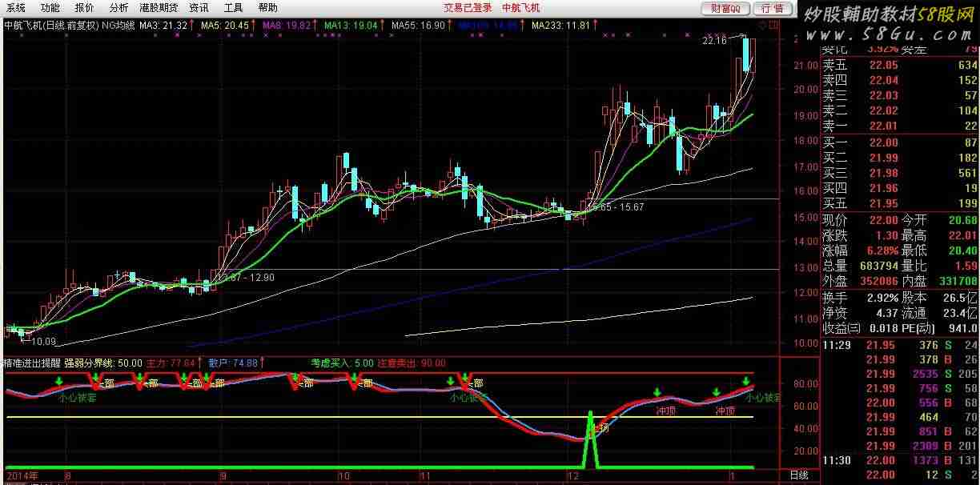980x485 pixels.
Task: Click the 中航飞机 title in the menu bar
Action: (x=521, y=8)
